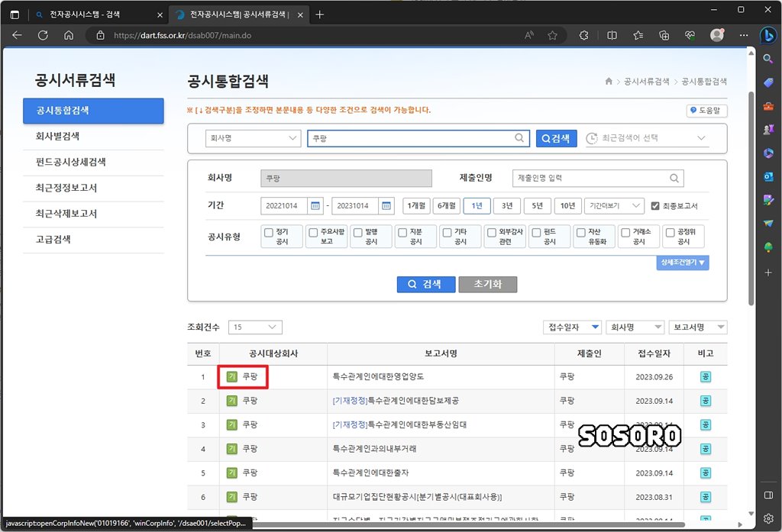The height and width of the screenshot is (532, 782).
Task: Sort by 회사명 dropdown
Action: 635,327
